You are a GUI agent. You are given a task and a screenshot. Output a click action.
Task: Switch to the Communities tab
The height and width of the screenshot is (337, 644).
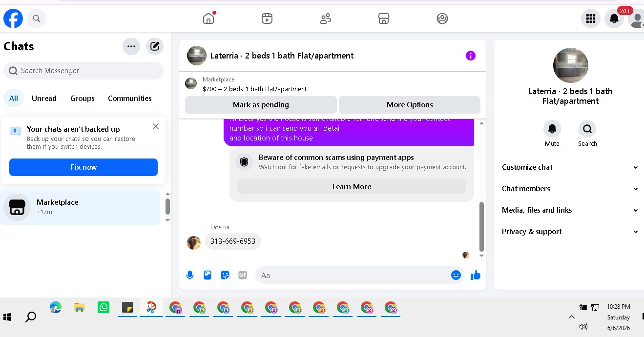pos(130,98)
